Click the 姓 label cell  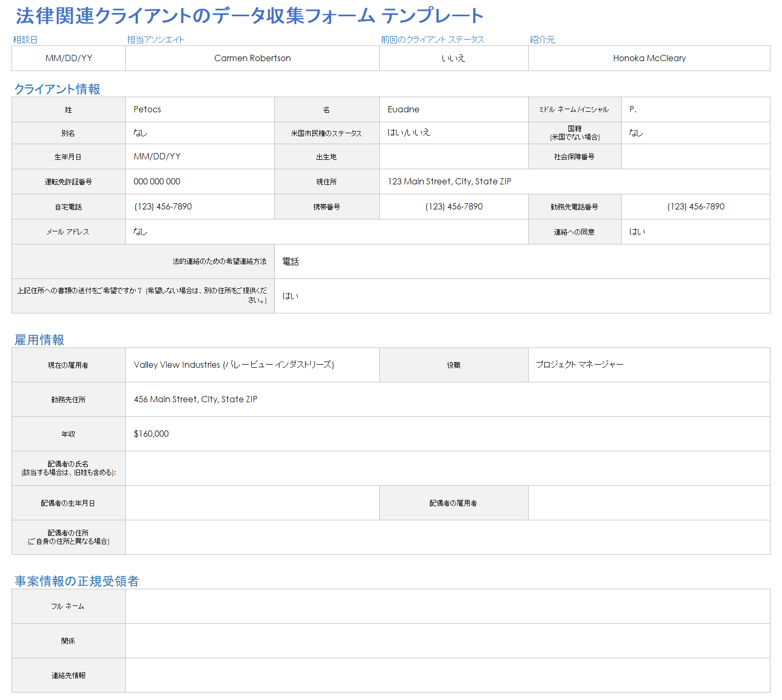tap(68, 109)
